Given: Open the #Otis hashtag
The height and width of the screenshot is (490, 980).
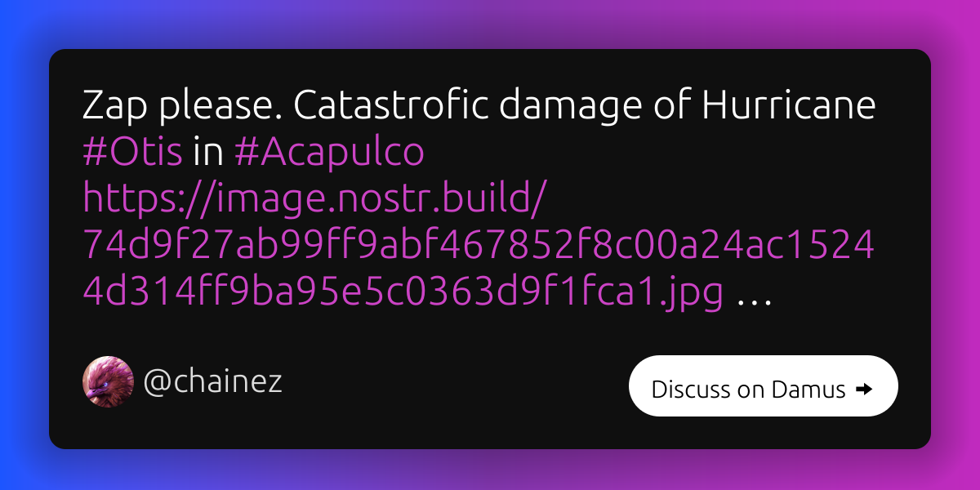Looking at the screenshot, I should pyautogui.click(x=133, y=153).
